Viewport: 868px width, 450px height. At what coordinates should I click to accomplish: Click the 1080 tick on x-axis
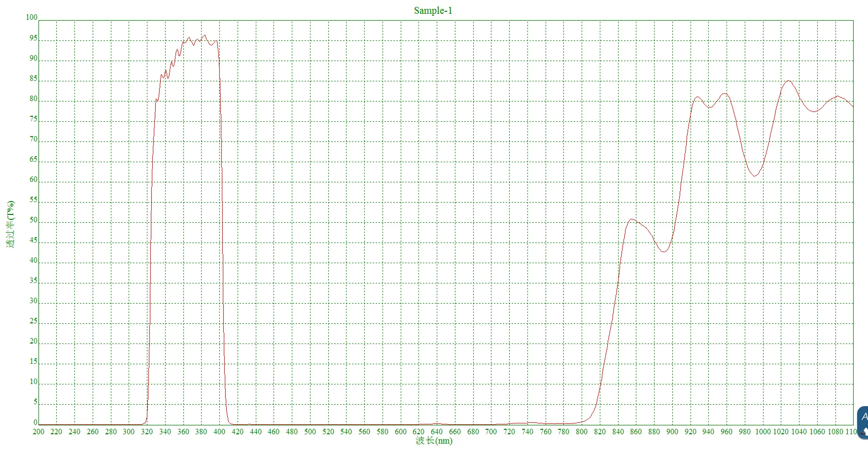coord(835,432)
